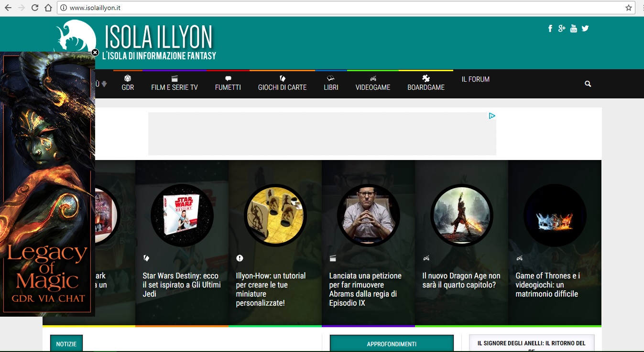Click card category icon above Star Wars Destiny
This screenshot has width=644, height=352.
[146, 258]
